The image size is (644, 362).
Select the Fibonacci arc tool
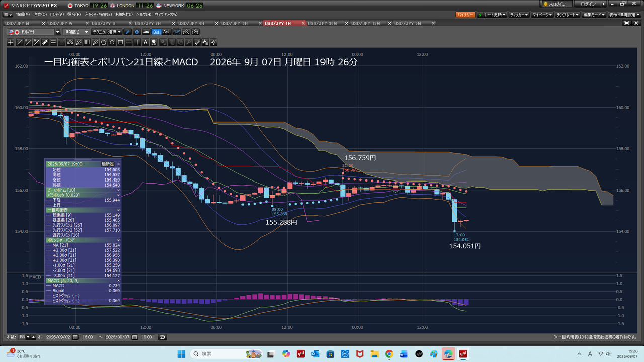click(70, 42)
